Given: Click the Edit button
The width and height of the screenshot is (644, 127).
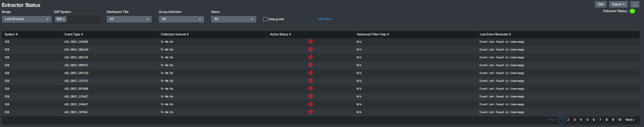Looking at the screenshot, I should pyautogui.click(x=601, y=4).
